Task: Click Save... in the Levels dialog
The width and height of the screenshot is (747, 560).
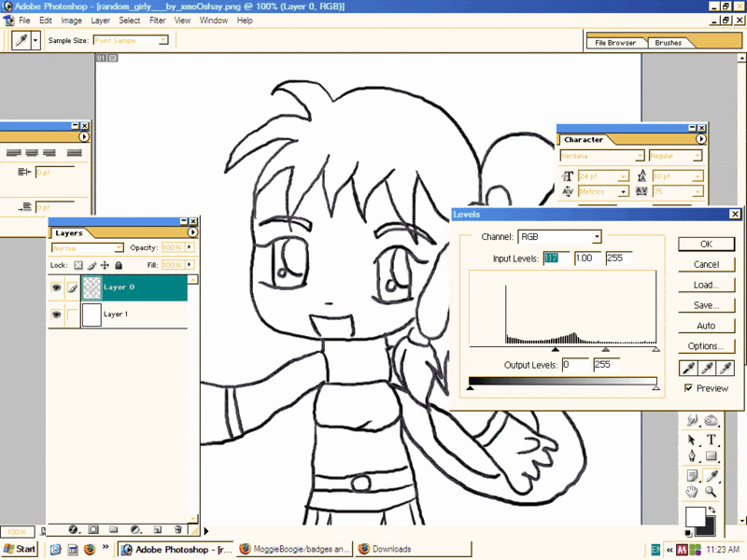Action: tap(706, 305)
